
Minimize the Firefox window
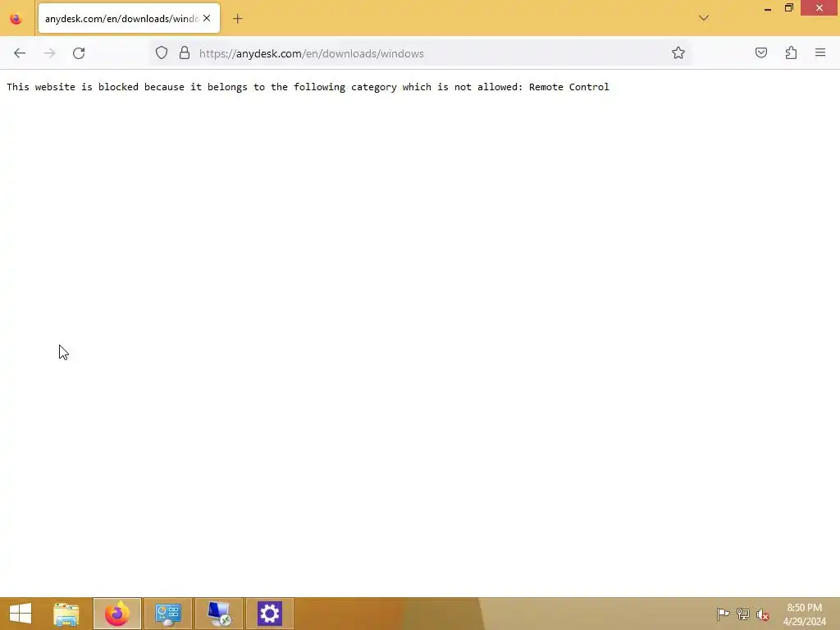click(x=768, y=8)
